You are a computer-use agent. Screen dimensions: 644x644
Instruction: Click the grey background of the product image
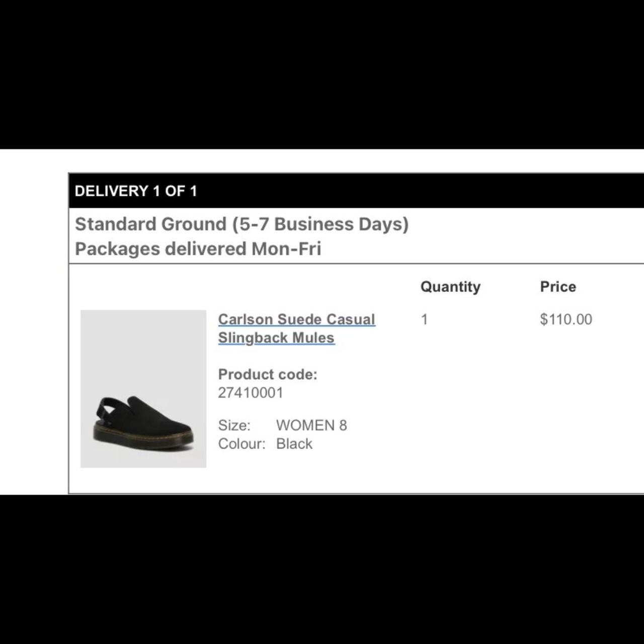(x=143, y=342)
